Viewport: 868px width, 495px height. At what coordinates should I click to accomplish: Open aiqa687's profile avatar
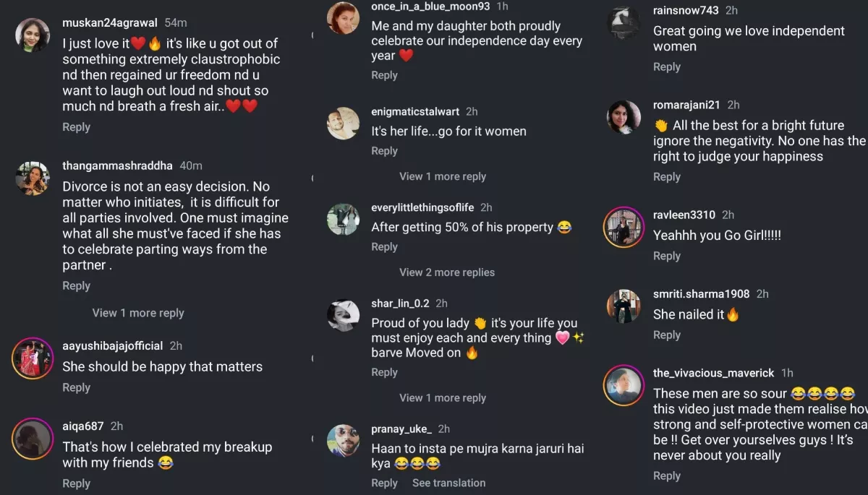tap(33, 439)
